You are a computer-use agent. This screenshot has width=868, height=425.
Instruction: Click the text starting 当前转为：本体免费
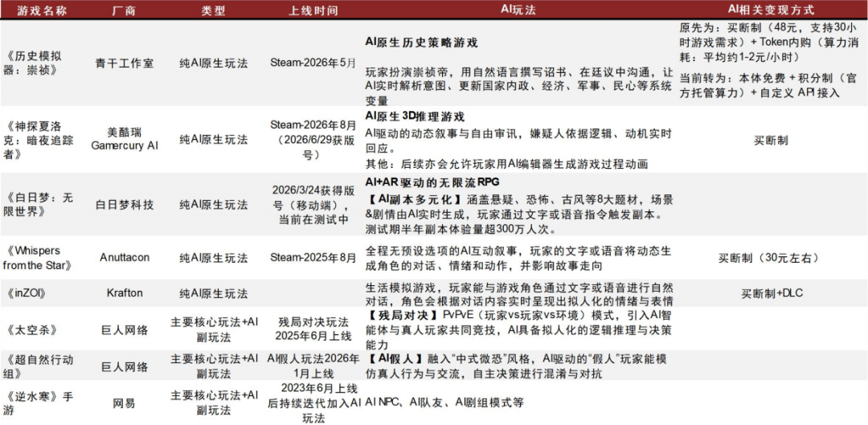point(768,86)
